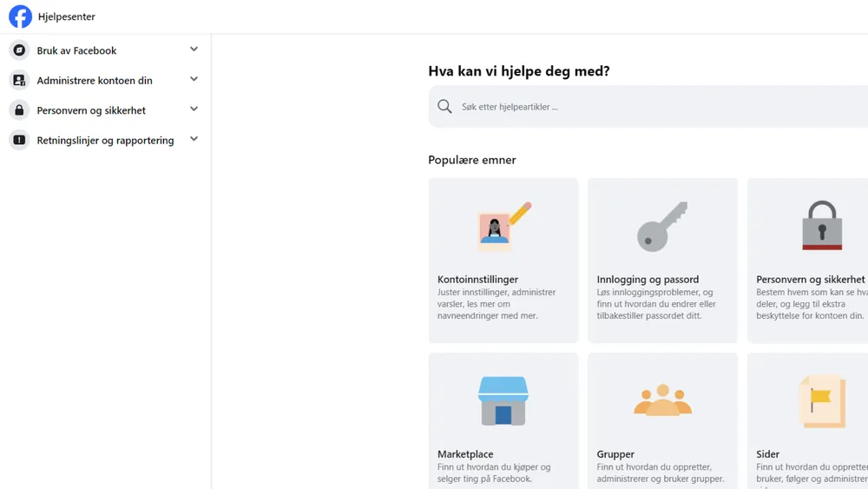Viewport: 868px width, 489px height.
Task: Expand the Administrere kontoen din chevron
Action: tap(194, 79)
